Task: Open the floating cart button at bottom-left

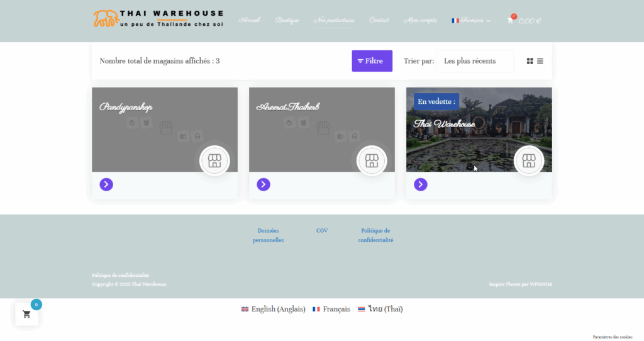Action: (x=26, y=314)
